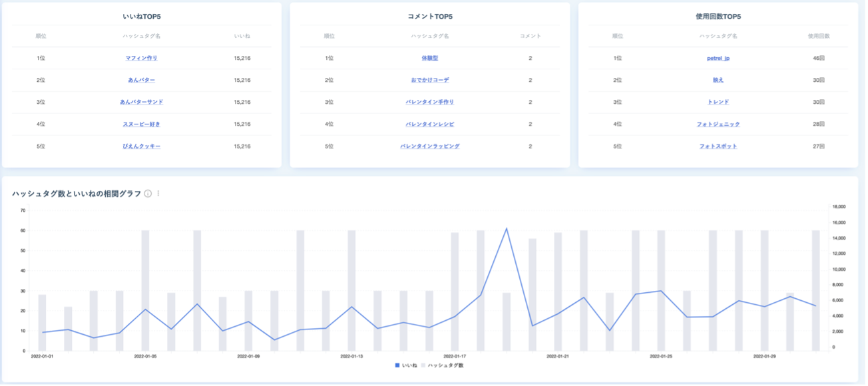Viewport: 868px width, 386px height.
Task: Open the petrel_jp hashtag link
Action: pos(718,58)
